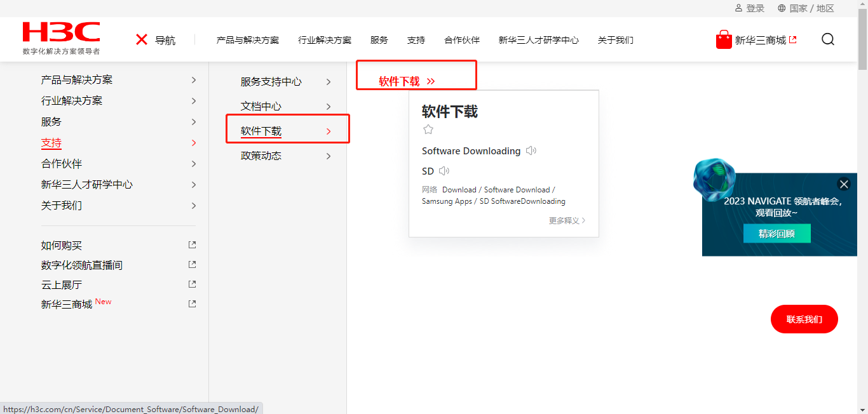Open 服务 in top menu

(x=379, y=40)
